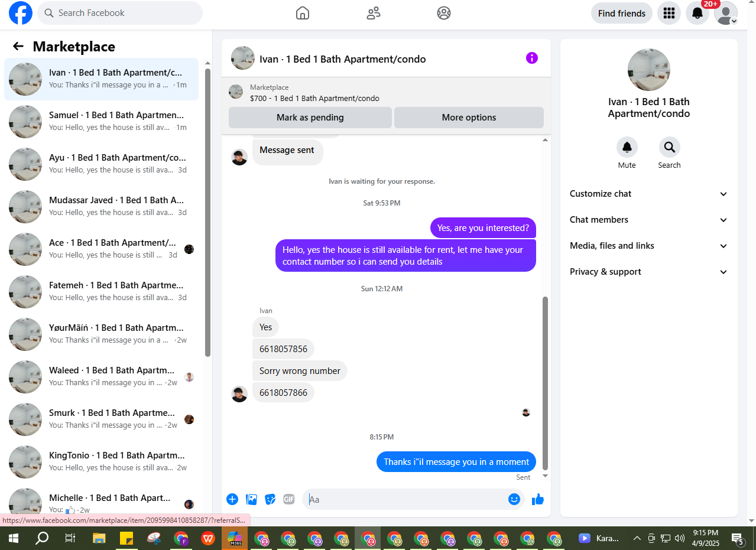Viewport: 756px width, 550px height.
Task: Click the message '6618057866'
Action: click(x=283, y=393)
